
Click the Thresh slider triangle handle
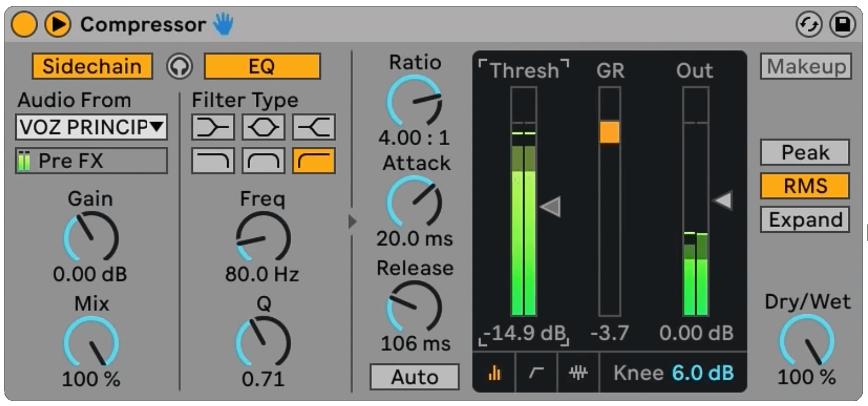click(550, 207)
